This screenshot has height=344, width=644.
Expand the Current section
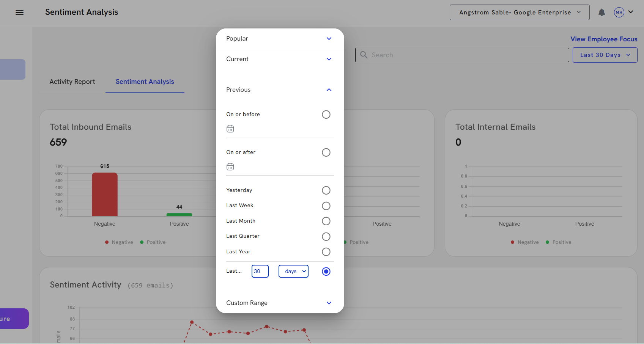tap(329, 59)
